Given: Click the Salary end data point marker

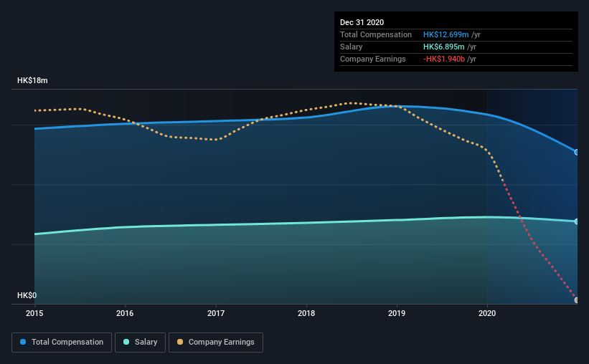Looking at the screenshot, I should tap(577, 221).
